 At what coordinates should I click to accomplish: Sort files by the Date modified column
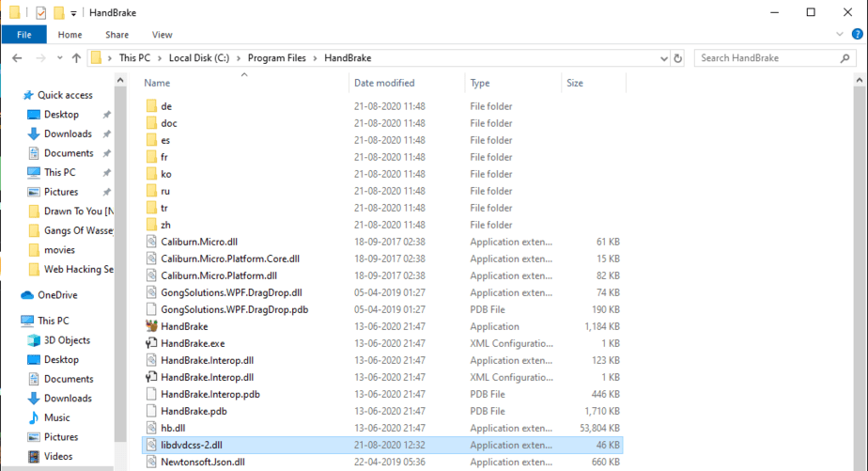pos(384,83)
